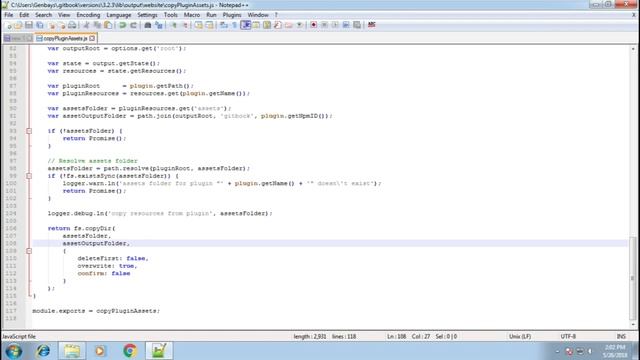The width and height of the screenshot is (640, 360).
Task: Open the View menu
Action: click(64, 15)
